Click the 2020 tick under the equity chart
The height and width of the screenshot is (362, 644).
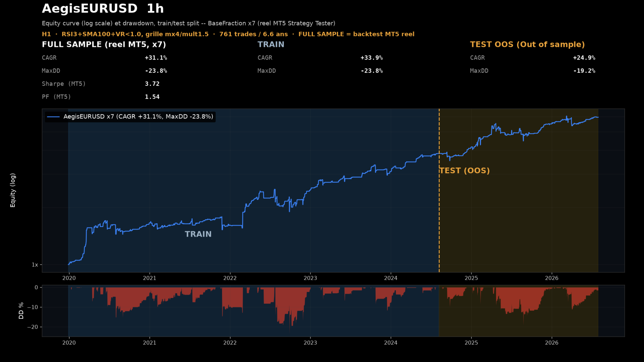tap(69, 278)
